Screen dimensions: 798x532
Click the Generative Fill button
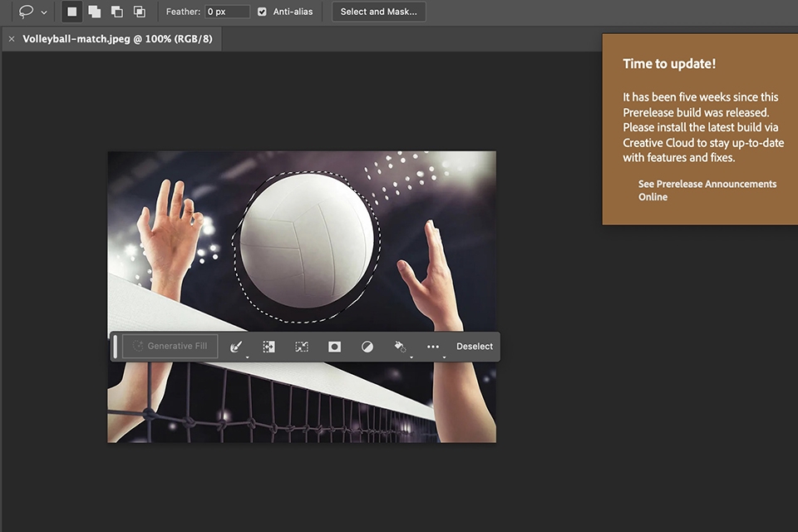tap(169, 346)
